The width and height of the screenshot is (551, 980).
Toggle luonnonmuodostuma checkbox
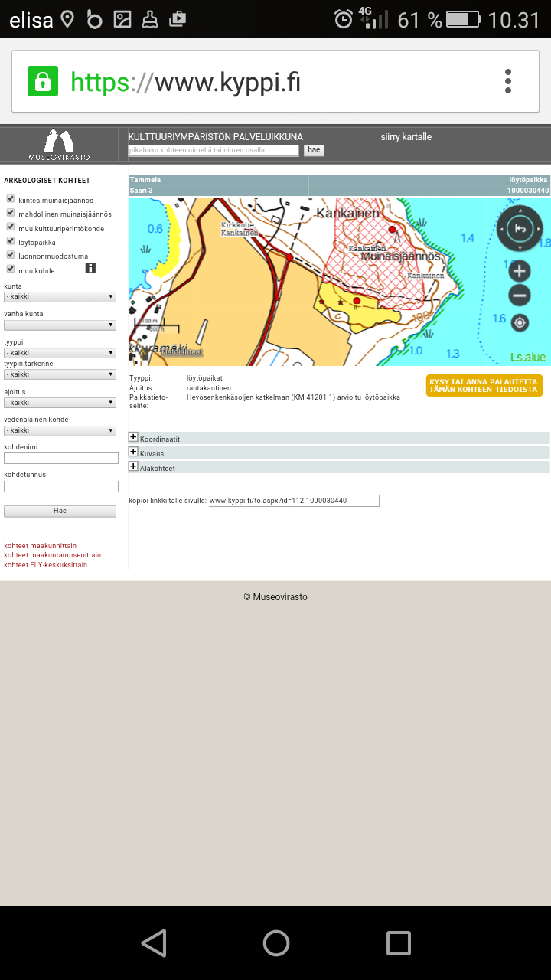pos(11,255)
